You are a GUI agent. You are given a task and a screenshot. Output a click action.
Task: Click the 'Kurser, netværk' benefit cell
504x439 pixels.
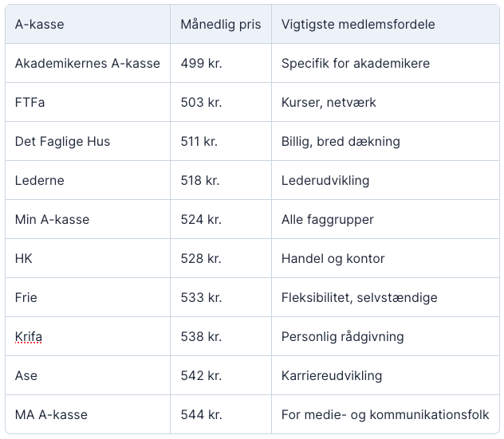click(x=329, y=102)
